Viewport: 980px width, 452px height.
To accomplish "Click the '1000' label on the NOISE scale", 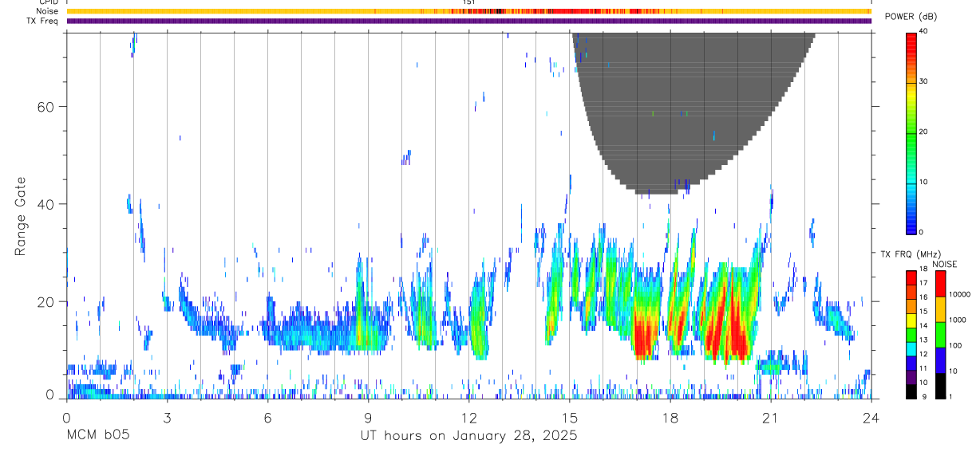I will click(x=957, y=320).
